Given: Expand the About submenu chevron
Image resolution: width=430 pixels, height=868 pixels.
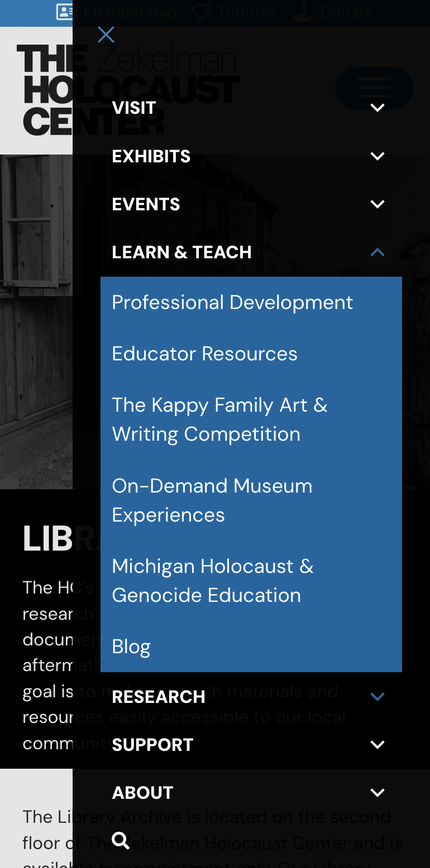Looking at the screenshot, I should [x=378, y=793].
